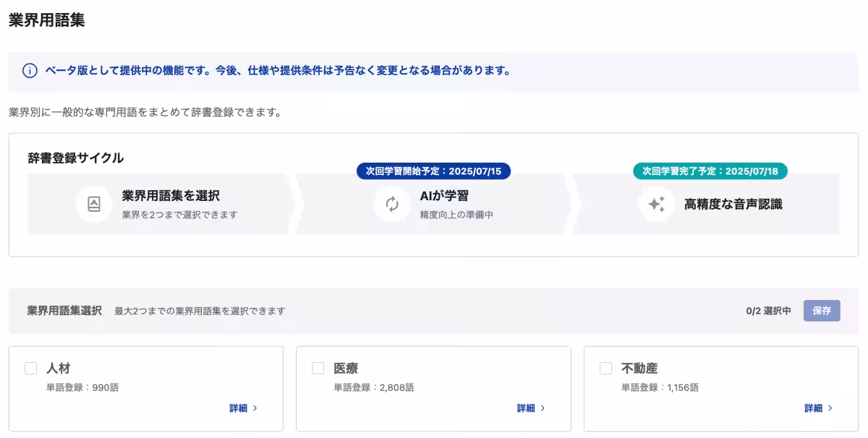The height and width of the screenshot is (438, 868).
Task: Click the 次回学習開始予定：2025/07/15 badge
Action: click(435, 171)
